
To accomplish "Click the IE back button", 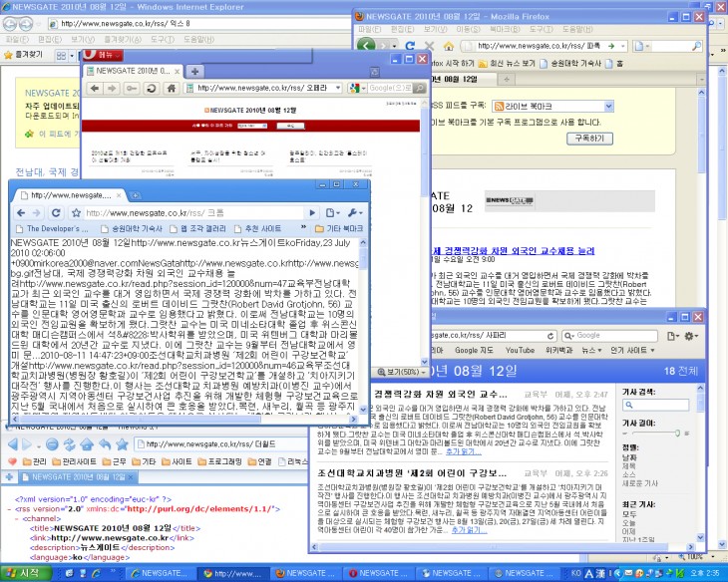I will tap(10, 23).
